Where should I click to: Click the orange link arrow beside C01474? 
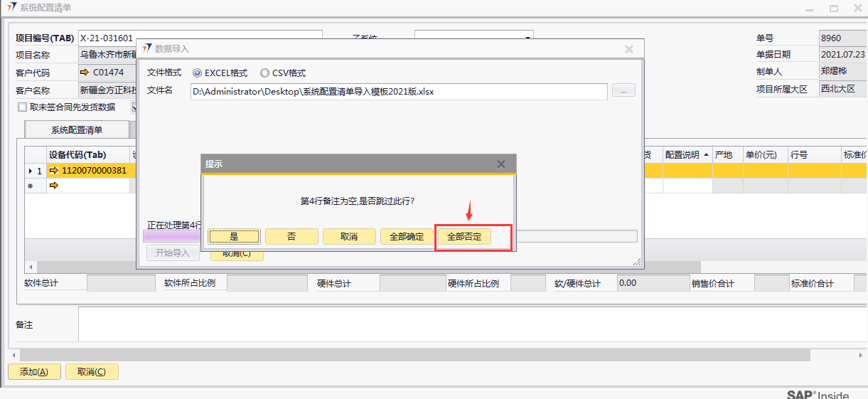click(x=85, y=73)
